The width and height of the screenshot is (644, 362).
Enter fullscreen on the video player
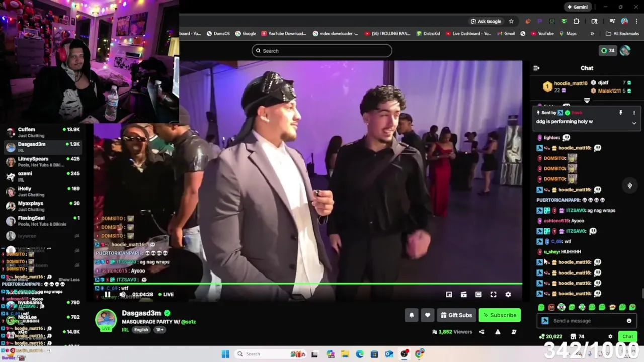click(x=493, y=295)
